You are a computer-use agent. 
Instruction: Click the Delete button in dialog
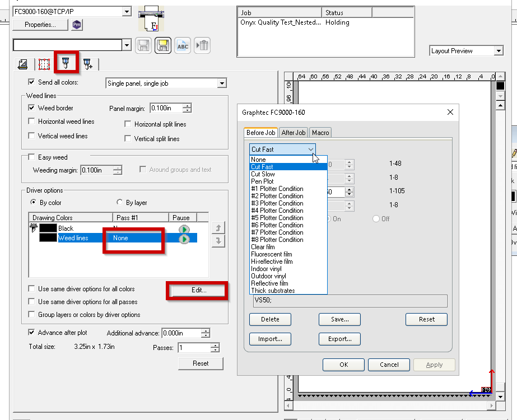pos(270,319)
